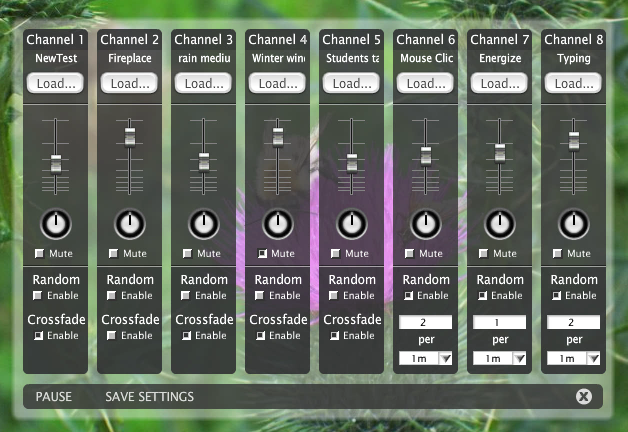Grab the Channel 3 volume fader

coord(204,162)
